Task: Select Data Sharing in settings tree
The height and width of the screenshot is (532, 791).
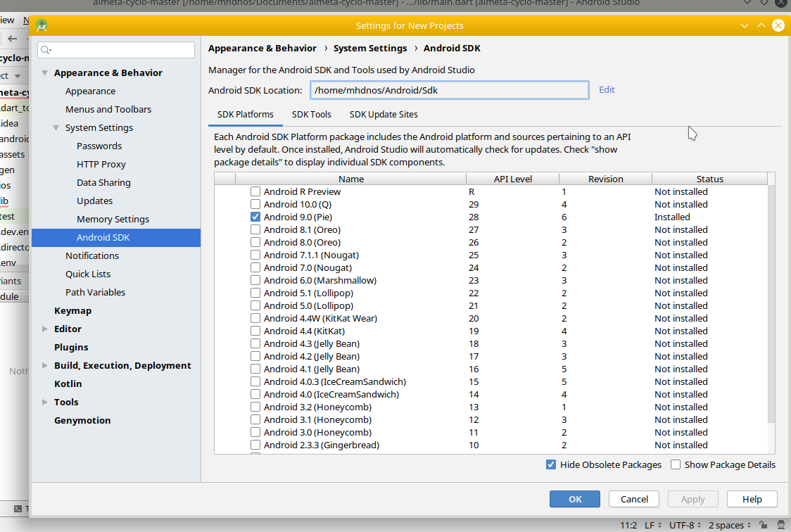Action: tap(103, 182)
